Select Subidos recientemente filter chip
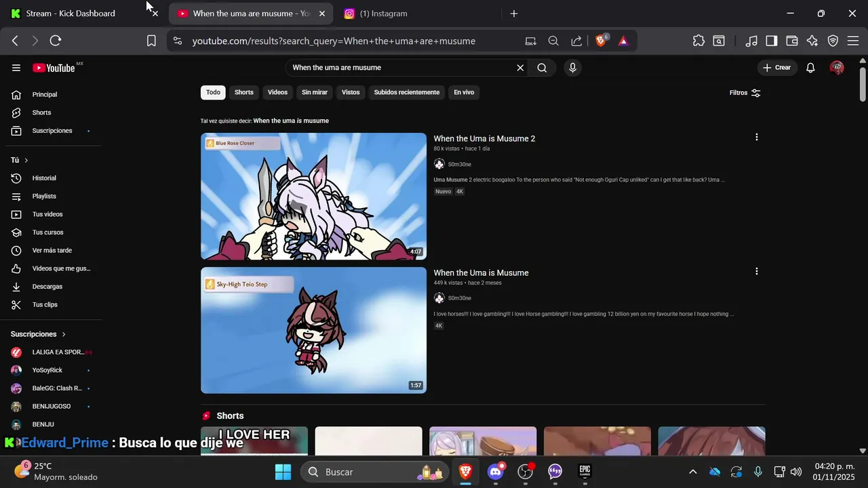 coord(407,92)
